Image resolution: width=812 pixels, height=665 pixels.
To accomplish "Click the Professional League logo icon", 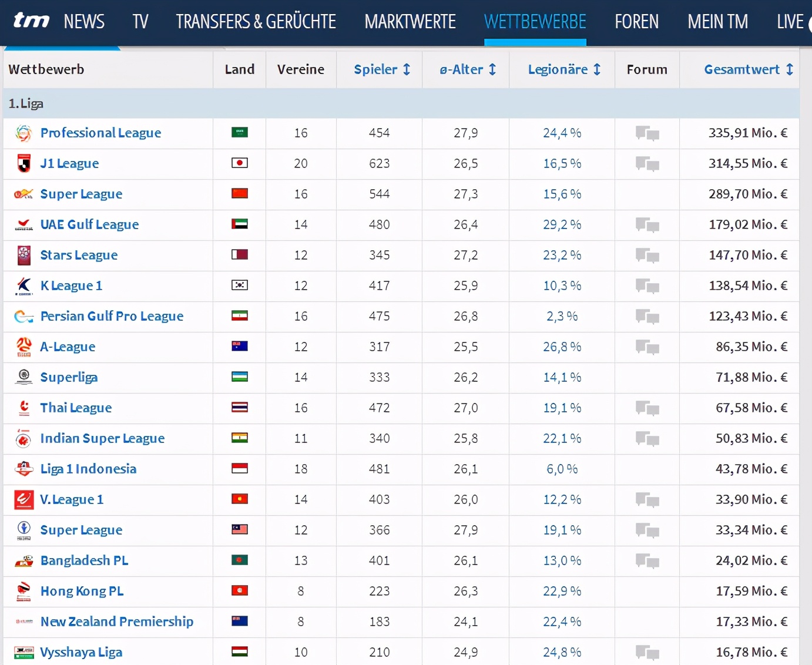I will click(x=24, y=133).
